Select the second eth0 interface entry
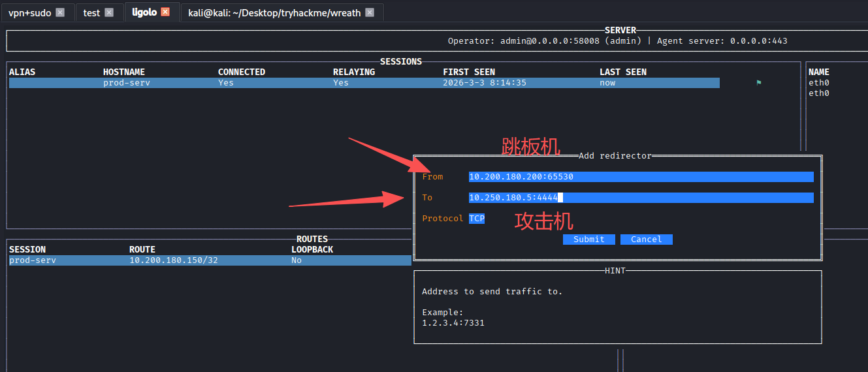Viewport: 868px width, 372px height. (818, 93)
